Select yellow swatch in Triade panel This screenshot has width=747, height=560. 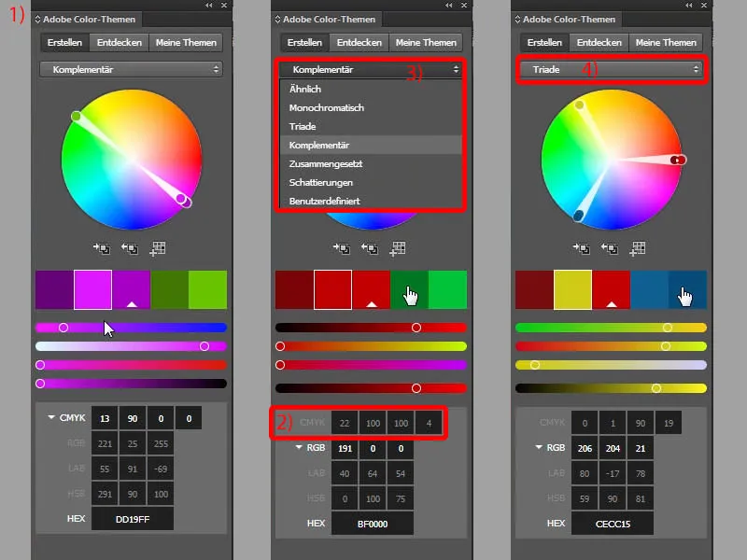pyautogui.click(x=572, y=289)
